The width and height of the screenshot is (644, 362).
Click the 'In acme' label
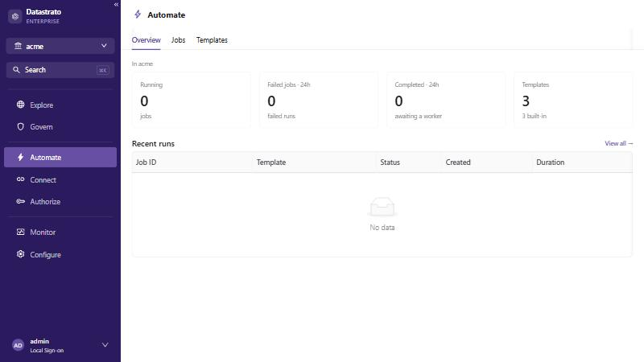coord(142,64)
